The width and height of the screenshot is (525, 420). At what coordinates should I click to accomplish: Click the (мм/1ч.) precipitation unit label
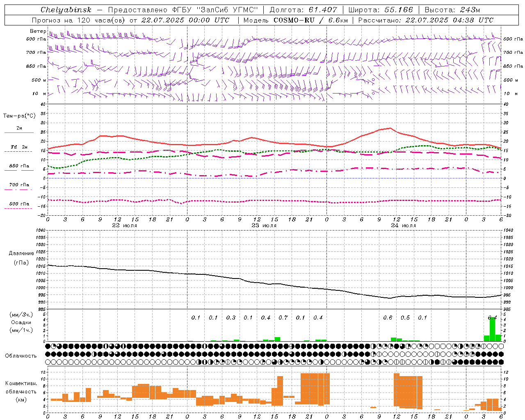pos(21,330)
